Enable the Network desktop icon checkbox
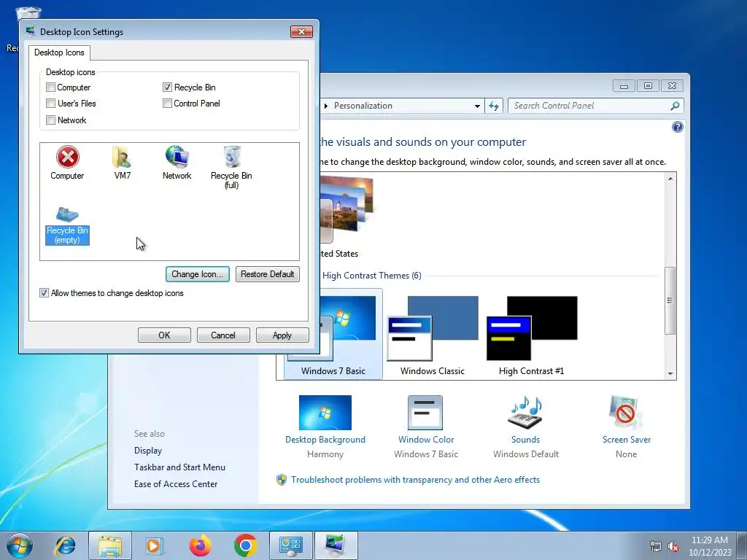747x560 pixels. coord(50,120)
